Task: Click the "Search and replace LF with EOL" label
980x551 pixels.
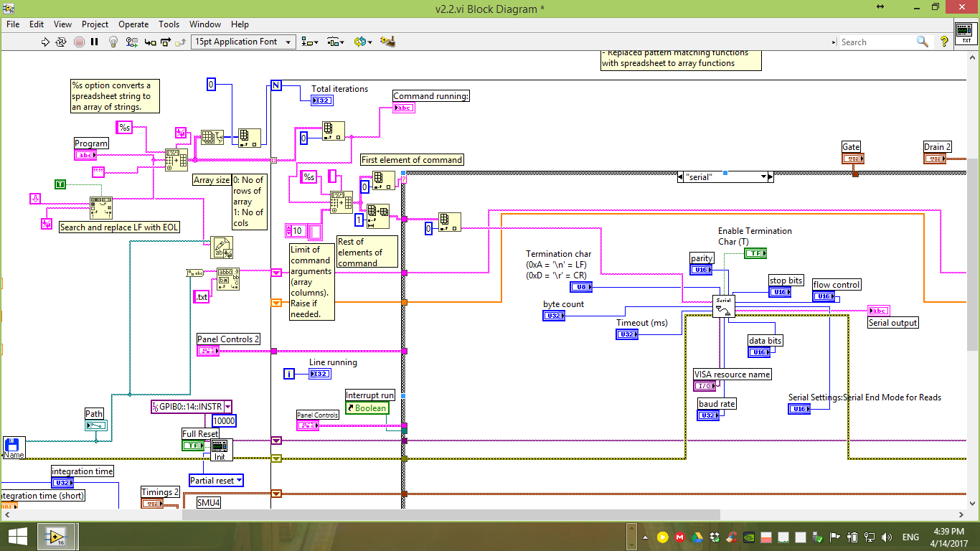Action: pyautogui.click(x=119, y=227)
